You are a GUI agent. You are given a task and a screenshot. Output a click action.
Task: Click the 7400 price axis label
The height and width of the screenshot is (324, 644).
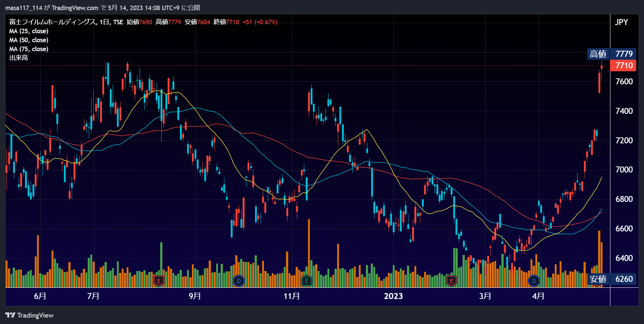click(624, 111)
